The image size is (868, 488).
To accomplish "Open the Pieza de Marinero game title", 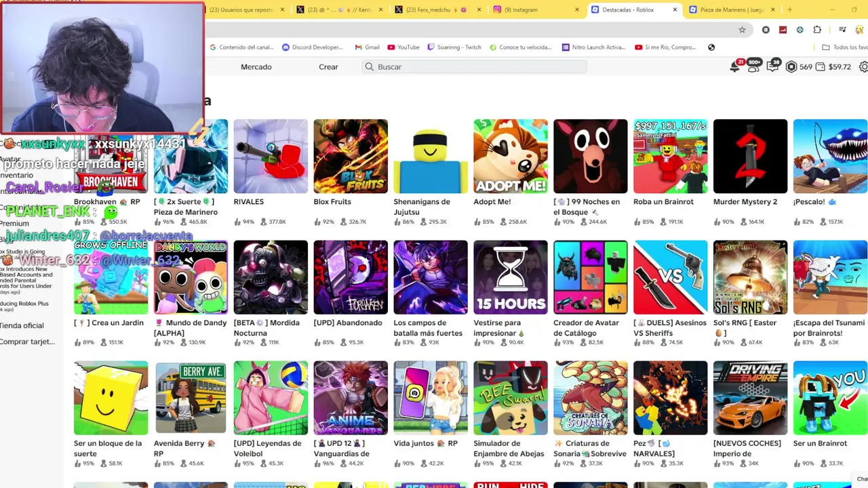I will coord(186,207).
